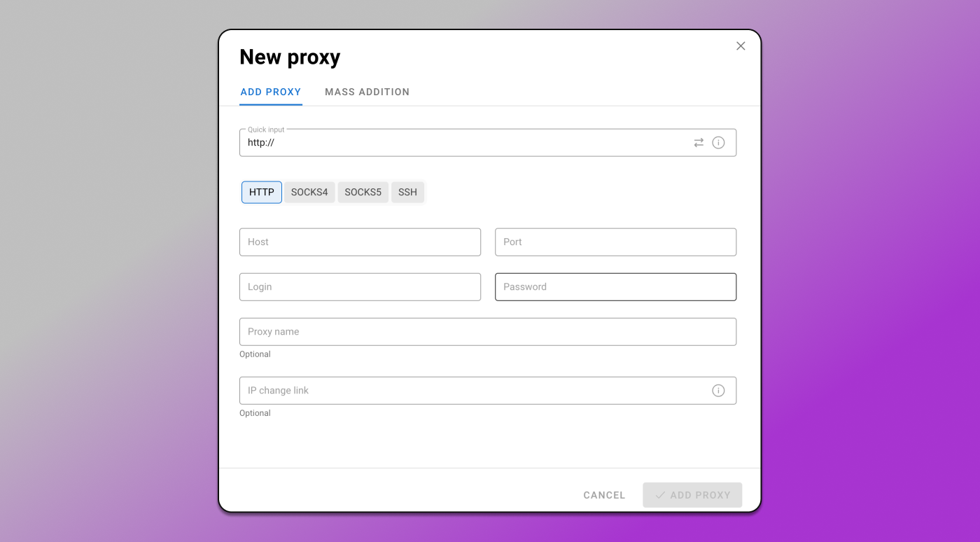This screenshot has width=980, height=542.
Task: Click the Optional label under Proxy name
Action: tap(255, 354)
